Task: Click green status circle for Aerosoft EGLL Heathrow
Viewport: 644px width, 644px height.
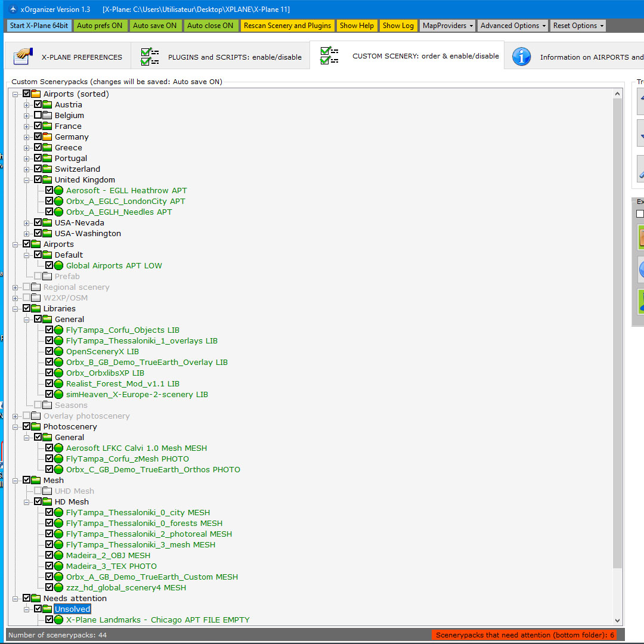Action: point(58,191)
